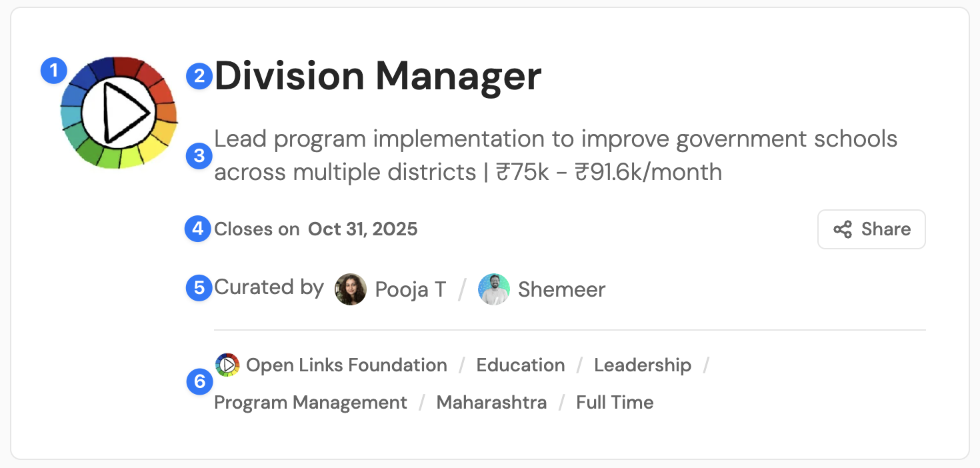Viewport: 980px width, 468px height.
Task: Filter by the Program Management tag
Action: (311, 403)
